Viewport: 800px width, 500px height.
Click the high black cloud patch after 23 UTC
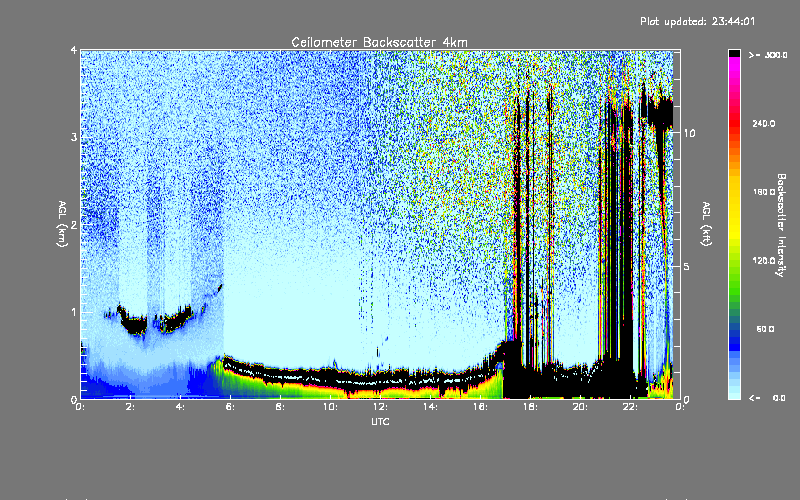(662, 112)
